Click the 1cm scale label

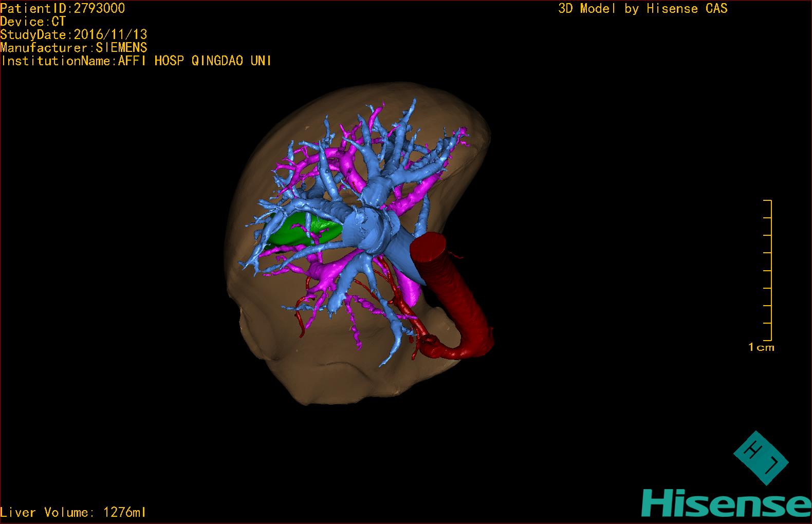pos(761,348)
